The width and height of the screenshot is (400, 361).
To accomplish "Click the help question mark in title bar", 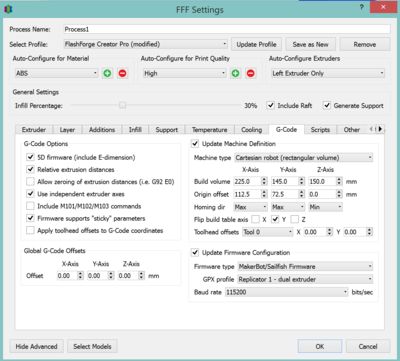I will pyautogui.click(x=362, y=7).
